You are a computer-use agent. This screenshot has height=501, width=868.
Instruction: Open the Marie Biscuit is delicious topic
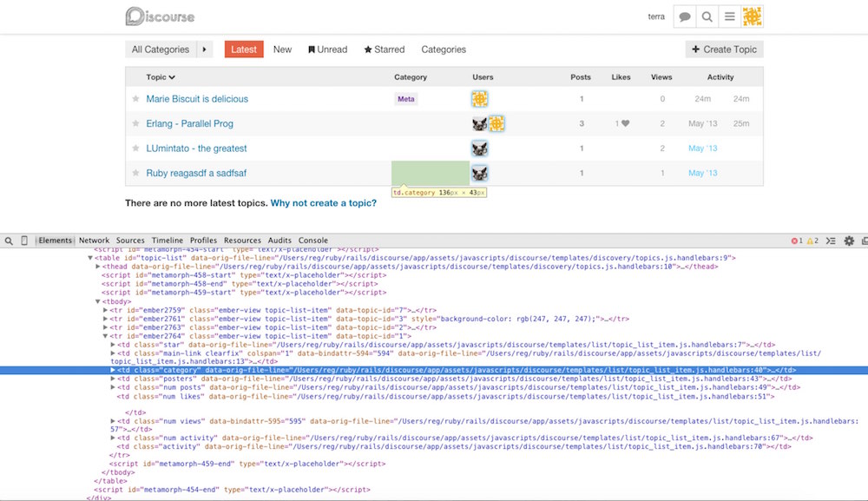pyautogui.click(x=197, y=99)
